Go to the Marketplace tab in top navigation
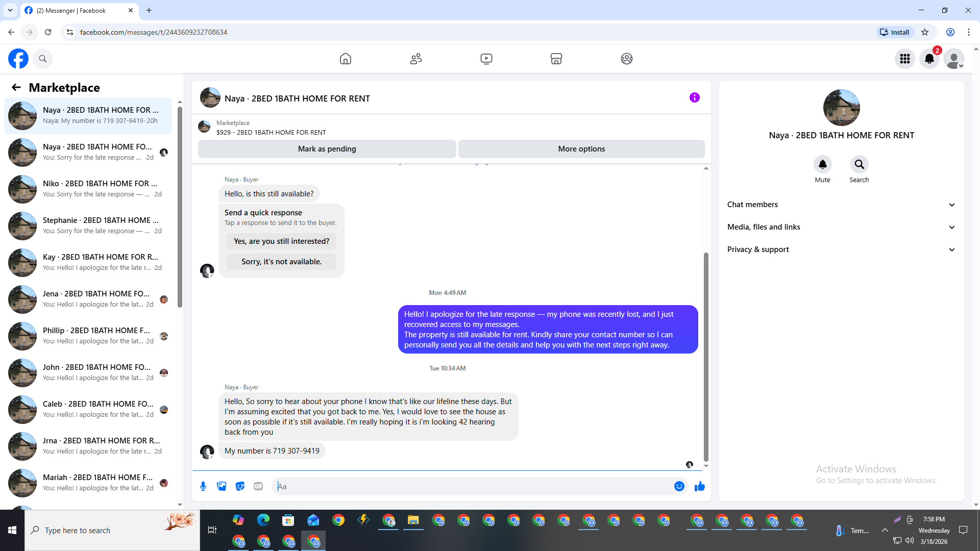980x551 pixels. click(556, 59)
